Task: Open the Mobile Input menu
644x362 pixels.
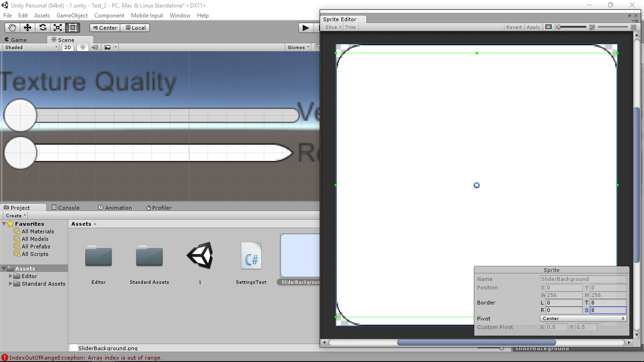Action: [x=147, y=16]
